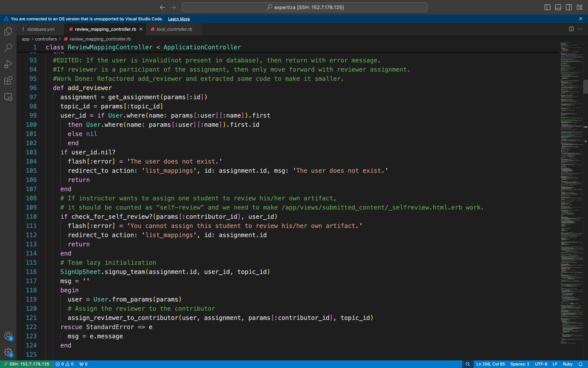Click the Ln 206, Col 85 indicator

pos(491,364)
